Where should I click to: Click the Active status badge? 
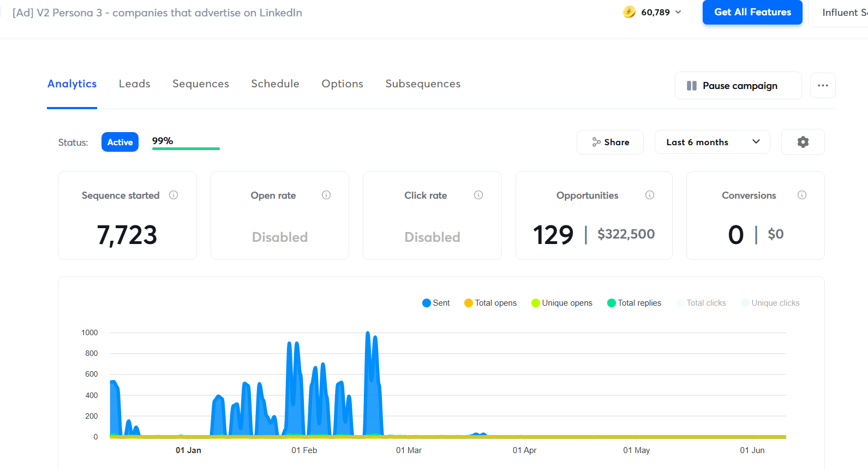coord(120,142)
